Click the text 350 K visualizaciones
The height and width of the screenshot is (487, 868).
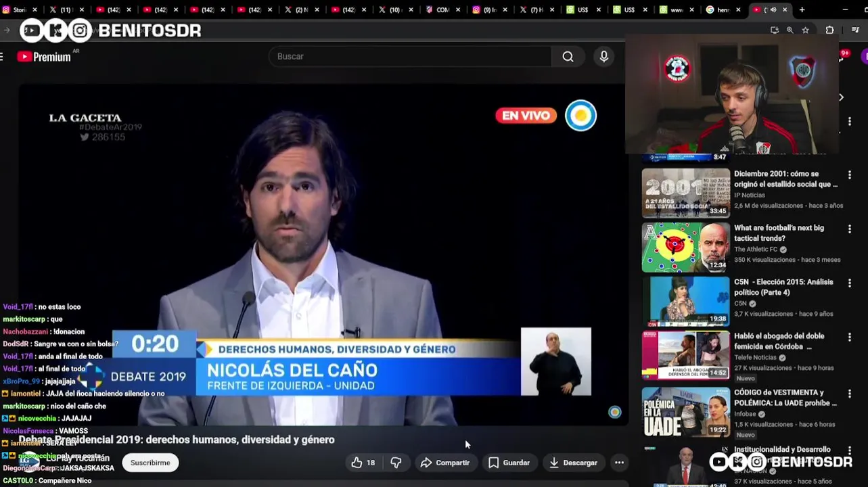click(x=764, y=260)
